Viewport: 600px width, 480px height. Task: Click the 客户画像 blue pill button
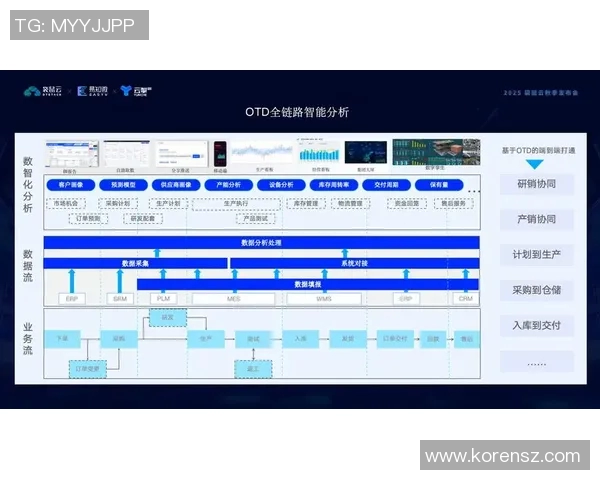pyautogui.click(x=71, y=185)
